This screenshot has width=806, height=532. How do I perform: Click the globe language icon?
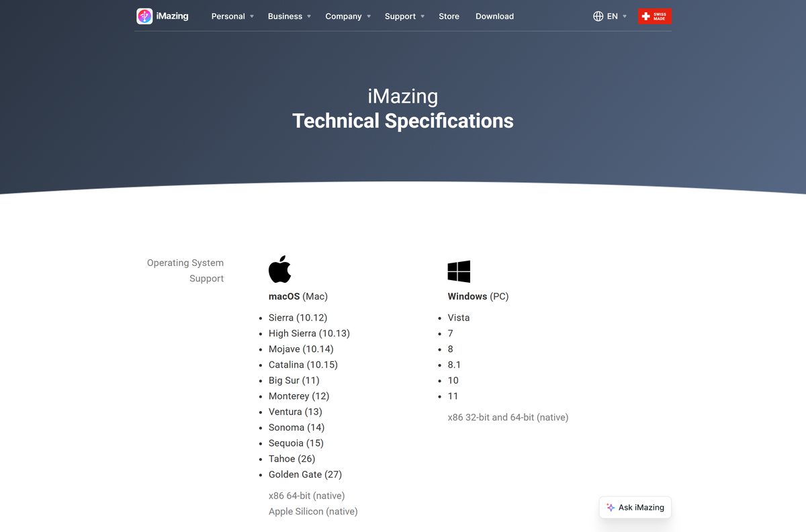click(598, 16)
